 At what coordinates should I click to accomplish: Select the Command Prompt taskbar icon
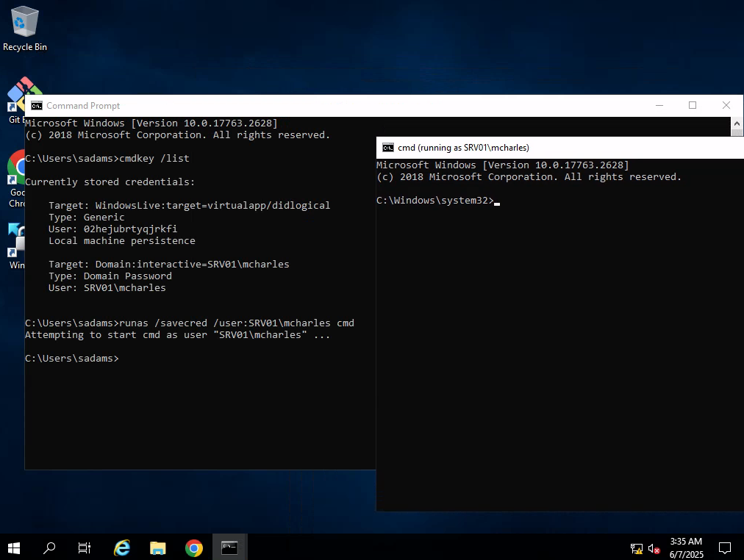[x=229, y=547]
